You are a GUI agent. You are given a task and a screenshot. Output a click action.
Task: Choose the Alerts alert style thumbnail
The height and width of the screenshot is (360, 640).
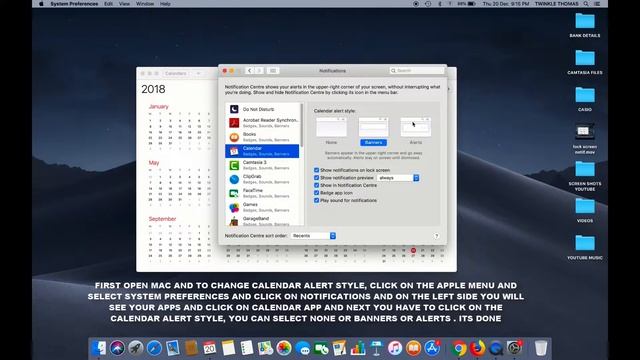pos(416,127)
